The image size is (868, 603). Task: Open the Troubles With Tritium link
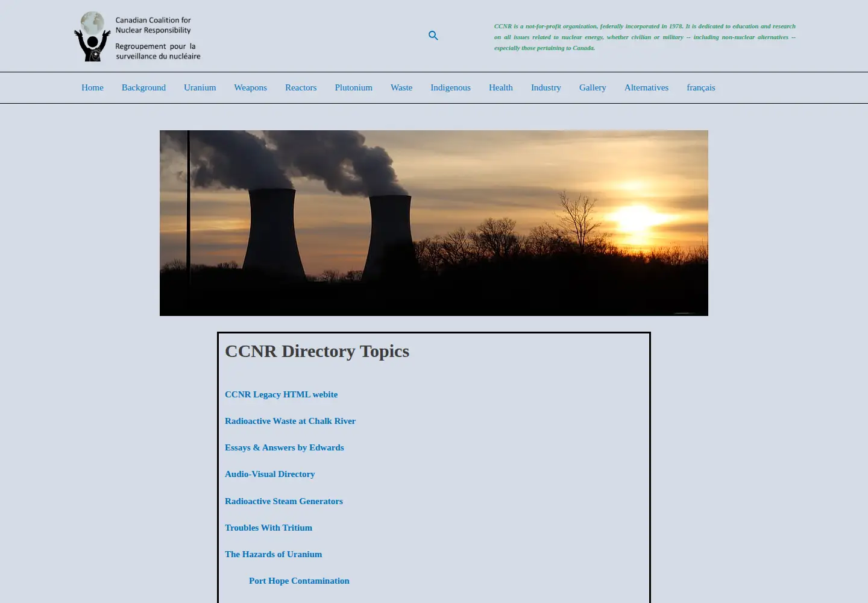point(268,528)
